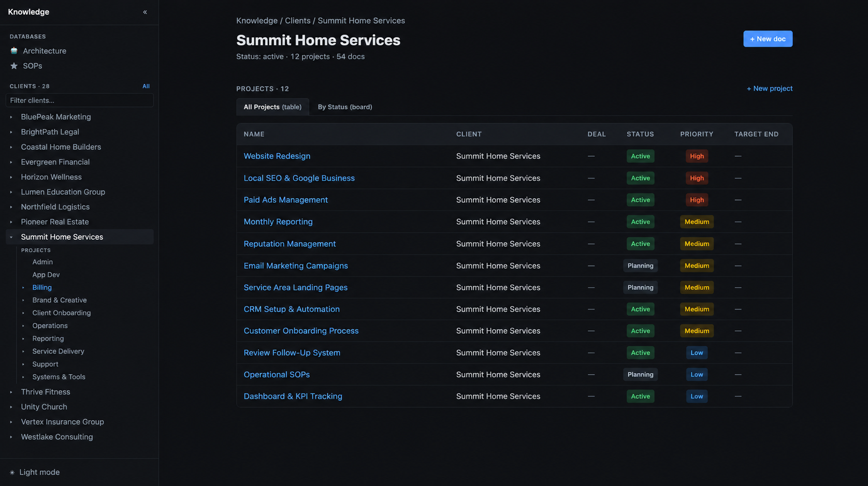Collapse the Summit Home Services client
This screenshot has width=868, height=486.
pos(11,237)
